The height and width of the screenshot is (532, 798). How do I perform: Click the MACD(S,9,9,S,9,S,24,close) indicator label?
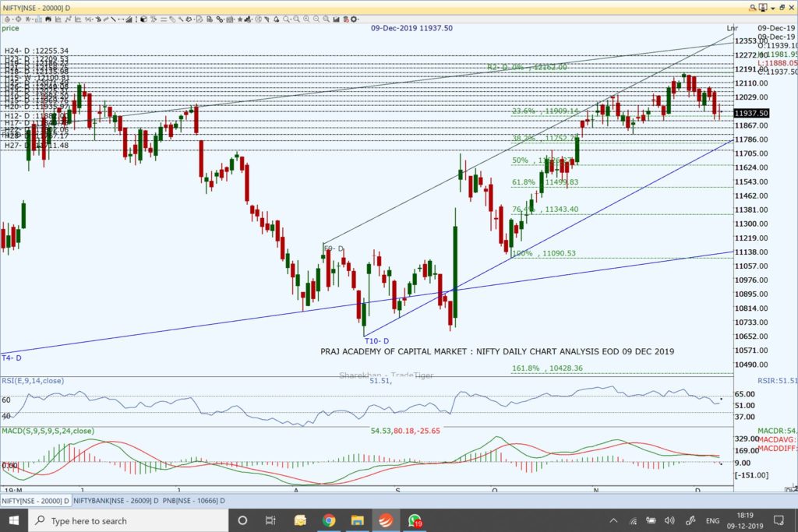point(48,431)
